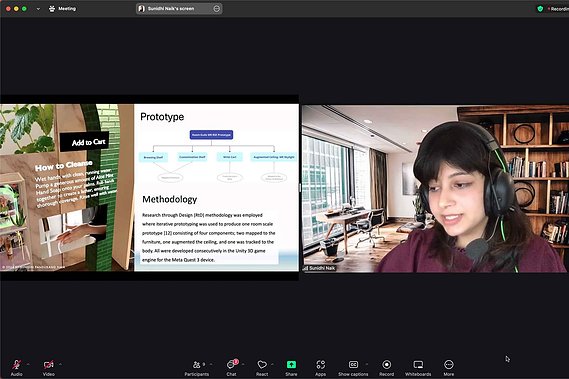Click the Record icon
Image resolution: width=569 pixels, height=379 pixels.
[386, 364]
